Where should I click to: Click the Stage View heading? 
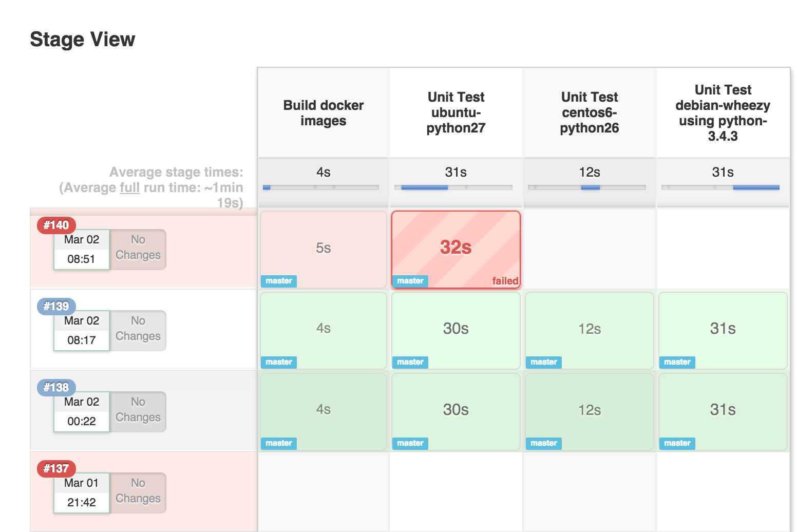point(82,39)
